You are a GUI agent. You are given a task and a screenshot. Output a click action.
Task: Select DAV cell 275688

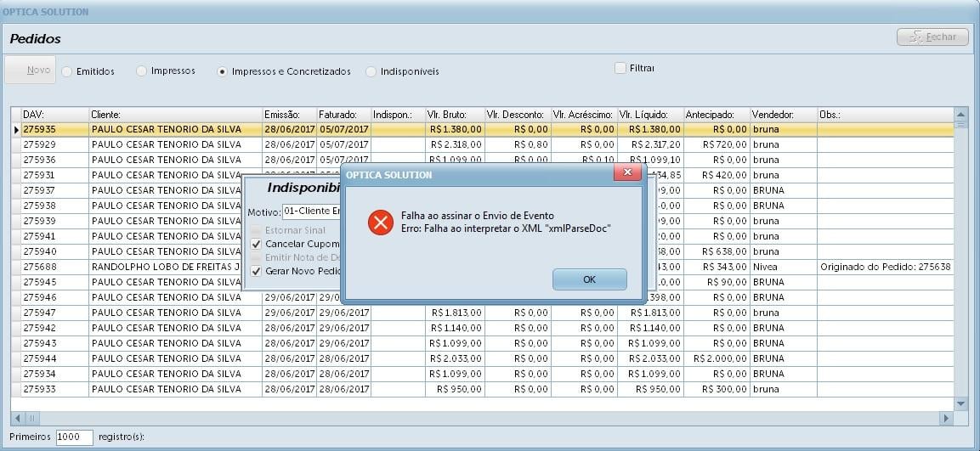55,267
